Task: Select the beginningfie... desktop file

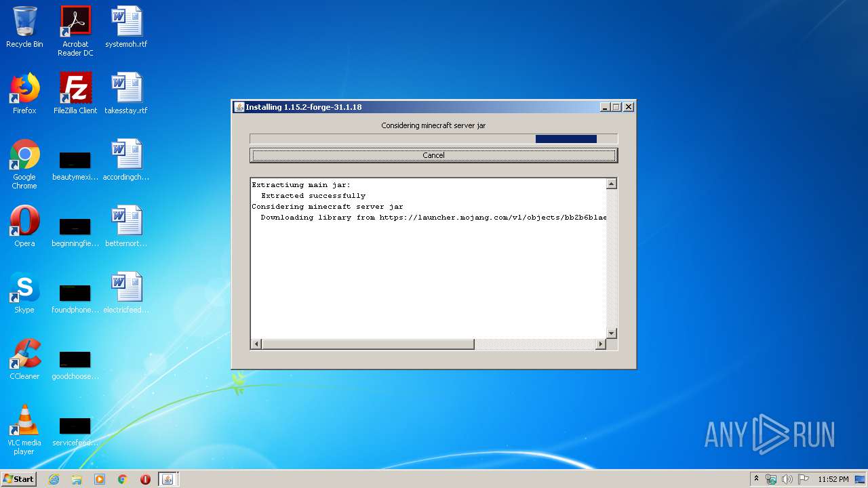Action: coord(75,232)
